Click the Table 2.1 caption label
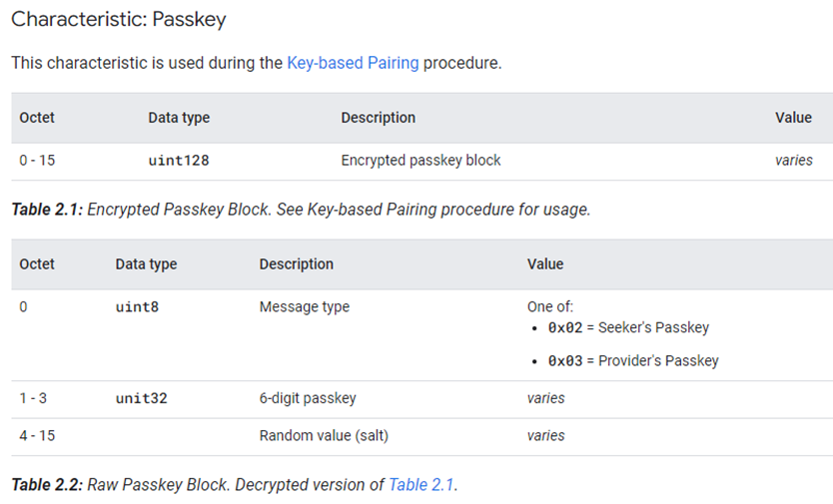 click(x=47, y=210)
